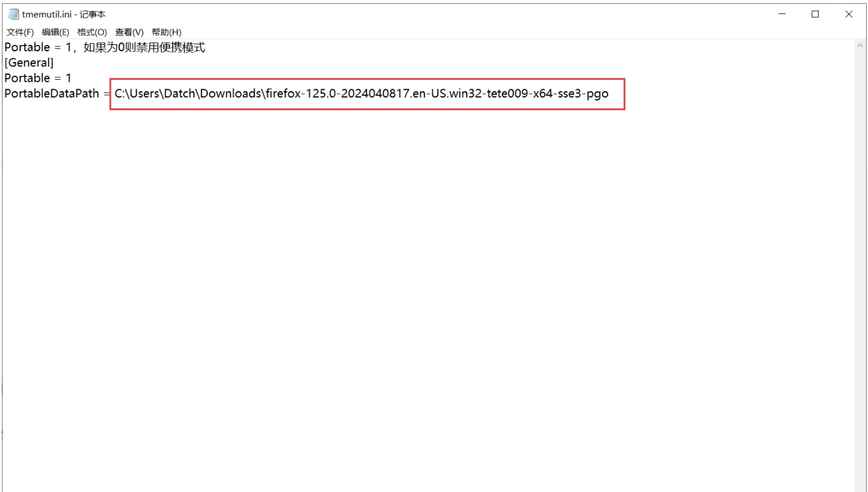868x492 pixels.
Task: Open the 编辑(E) menu
Action: pyautogui.click(x=54, y=31)
